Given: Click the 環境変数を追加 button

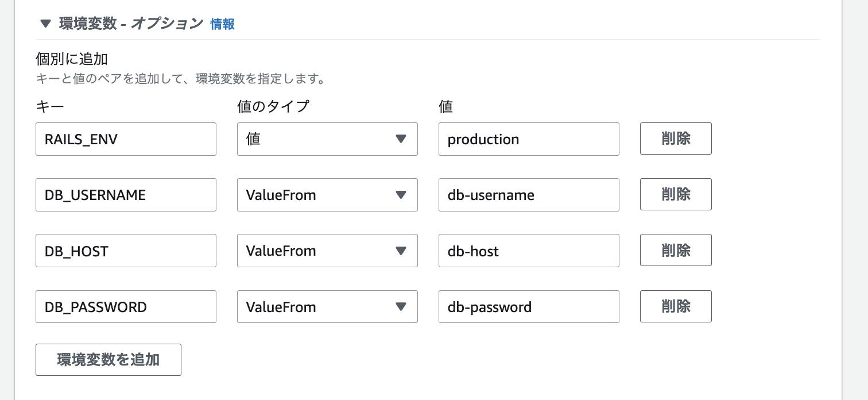Looking at the screenshot, I should point(108,360).
